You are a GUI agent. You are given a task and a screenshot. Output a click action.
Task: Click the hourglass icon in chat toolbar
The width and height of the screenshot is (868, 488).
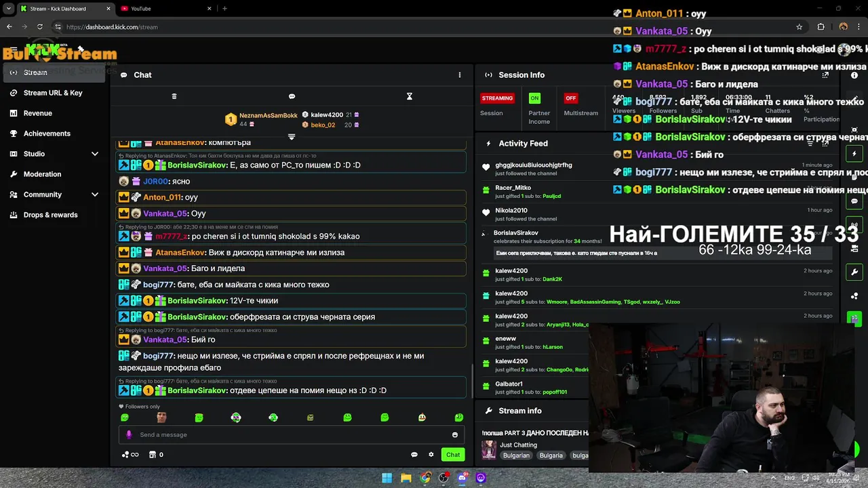[x=409, y=96]
